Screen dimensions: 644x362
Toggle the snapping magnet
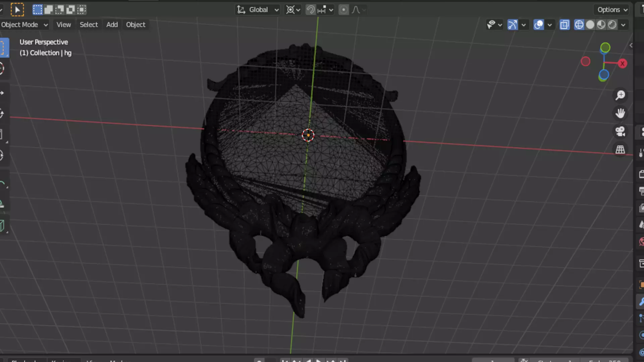point(311,10)
